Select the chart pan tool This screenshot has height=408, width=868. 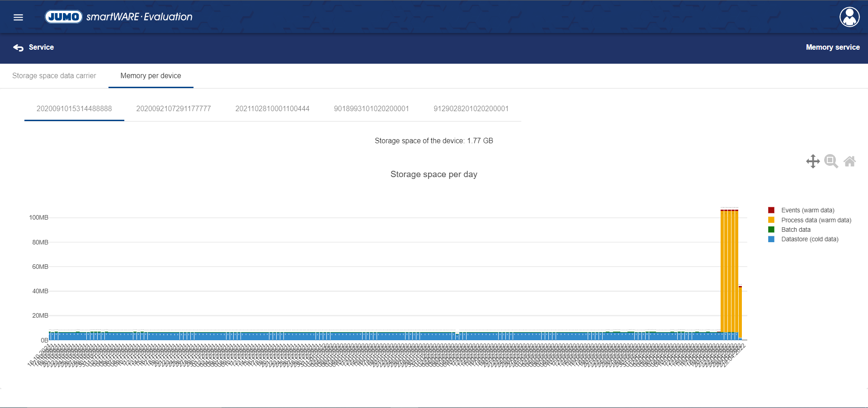(x=813, y=161)
